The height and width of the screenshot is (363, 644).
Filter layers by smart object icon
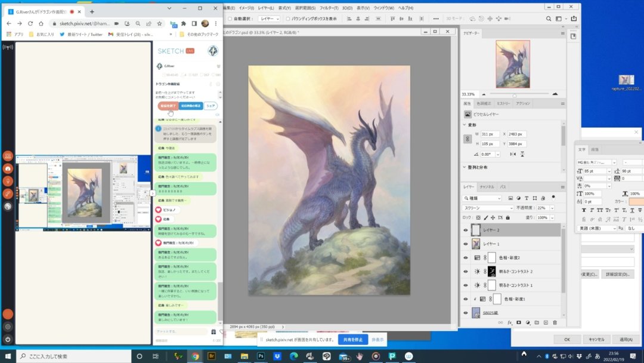(543, 198)
